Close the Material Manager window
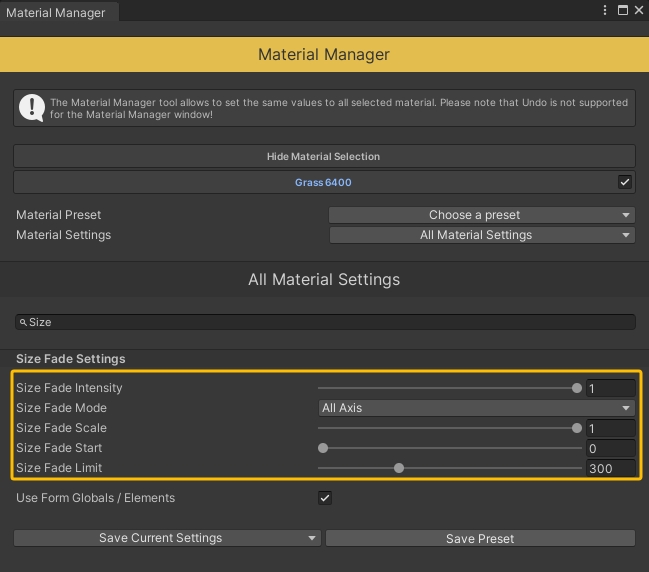Screen dimensions: 649x572 tap(639, 10)
